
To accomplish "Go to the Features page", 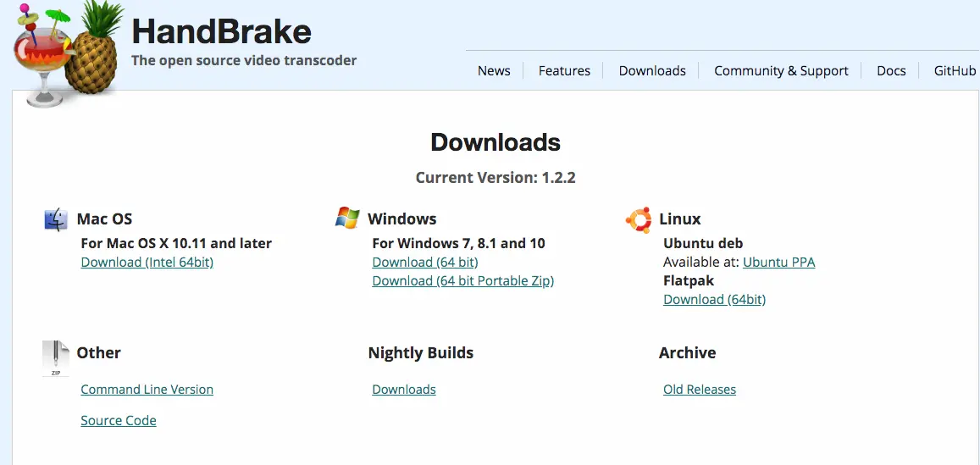I will click(x=564, y=71).
